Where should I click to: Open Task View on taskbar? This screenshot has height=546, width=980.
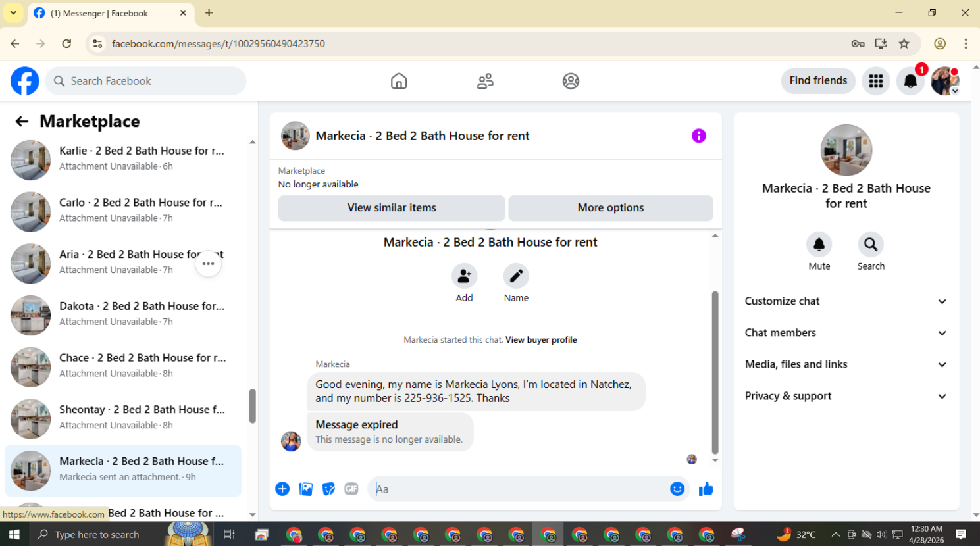click(229, 534)
